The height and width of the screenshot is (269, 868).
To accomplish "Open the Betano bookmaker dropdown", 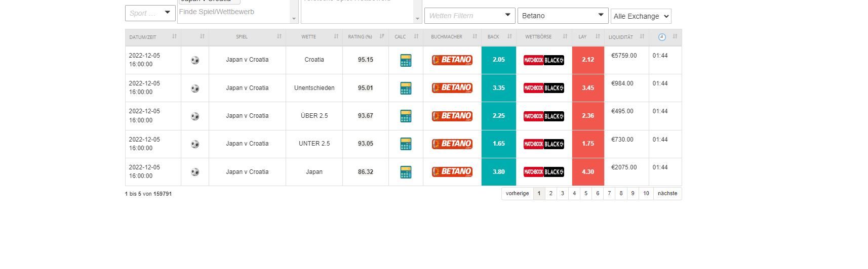I will tap(563, 16).
